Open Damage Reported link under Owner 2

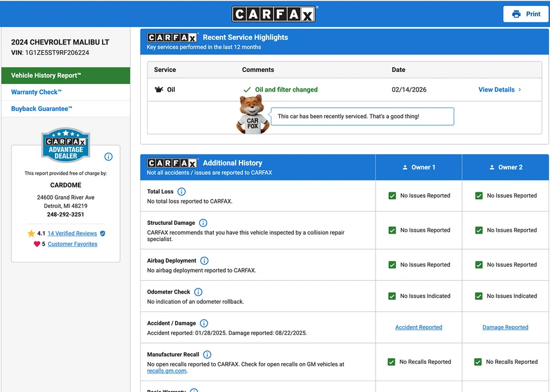(x=505, y=327)
